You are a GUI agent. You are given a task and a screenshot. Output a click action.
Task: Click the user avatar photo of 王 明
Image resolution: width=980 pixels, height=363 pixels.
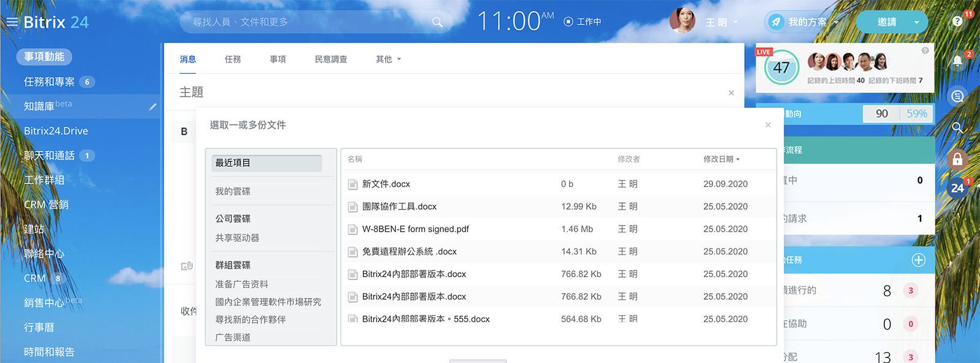[x=682, y=21]
